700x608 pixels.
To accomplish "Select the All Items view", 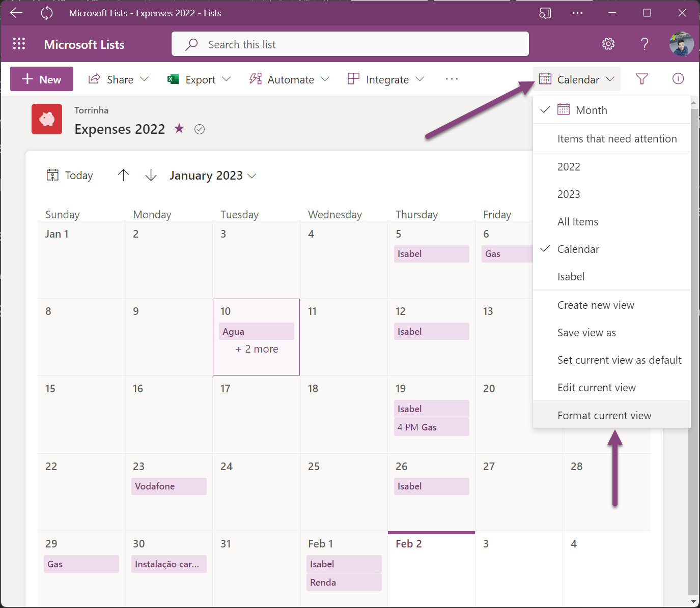I will click(x=577, y=222).
